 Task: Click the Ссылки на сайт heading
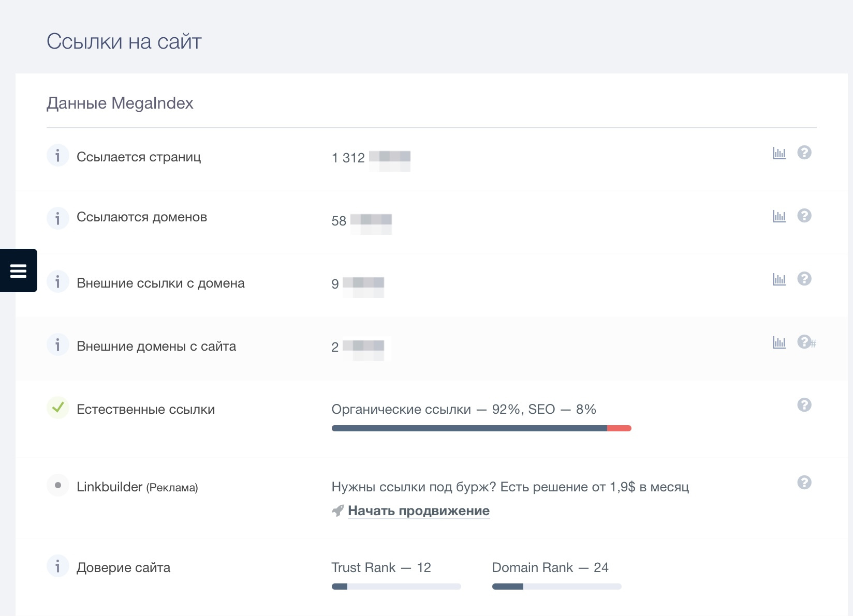[x=124, y=41]
